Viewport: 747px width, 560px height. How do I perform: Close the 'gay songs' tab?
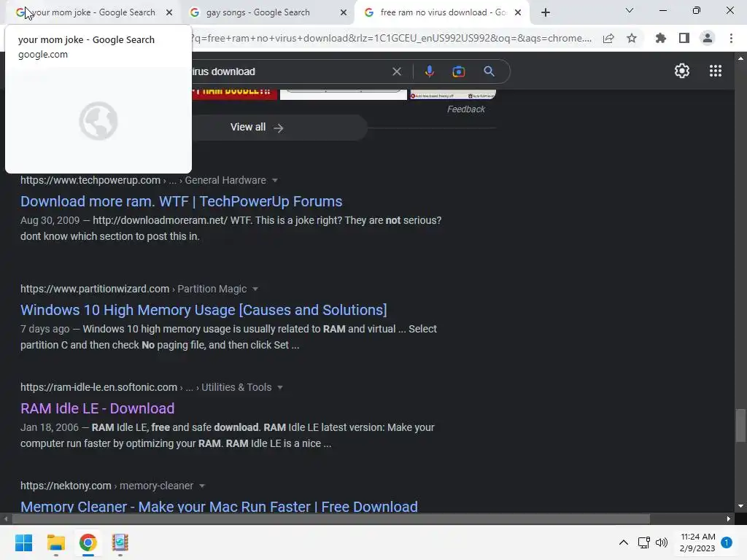pos(344,12)
